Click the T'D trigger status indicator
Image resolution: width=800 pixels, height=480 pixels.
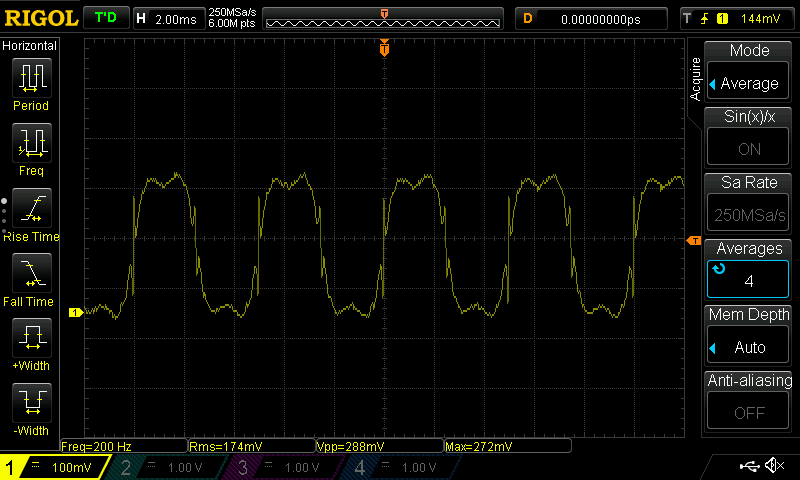click(x=106, y=18)
